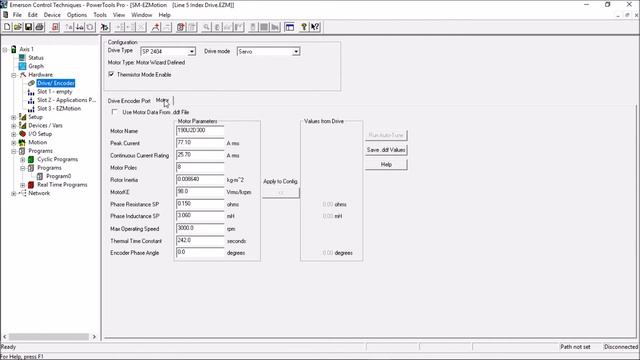Open the Drive Type dropdown

[x=191, y=51]
